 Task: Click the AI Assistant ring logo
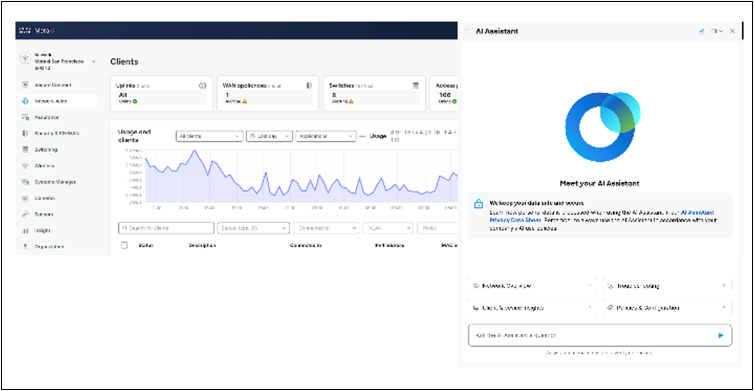click(x=602, y=127)
